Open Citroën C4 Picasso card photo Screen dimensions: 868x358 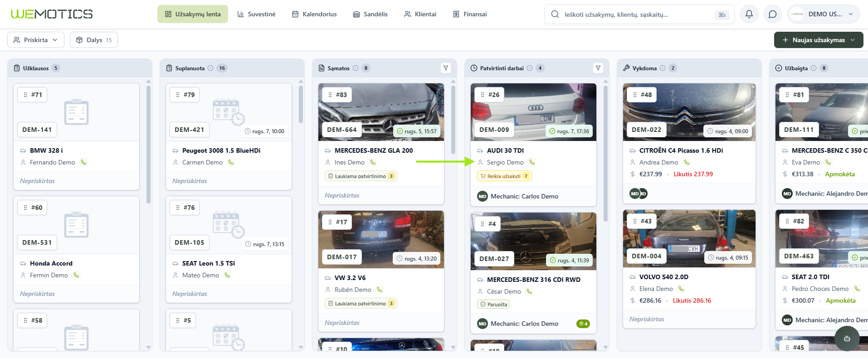(689, 112)
